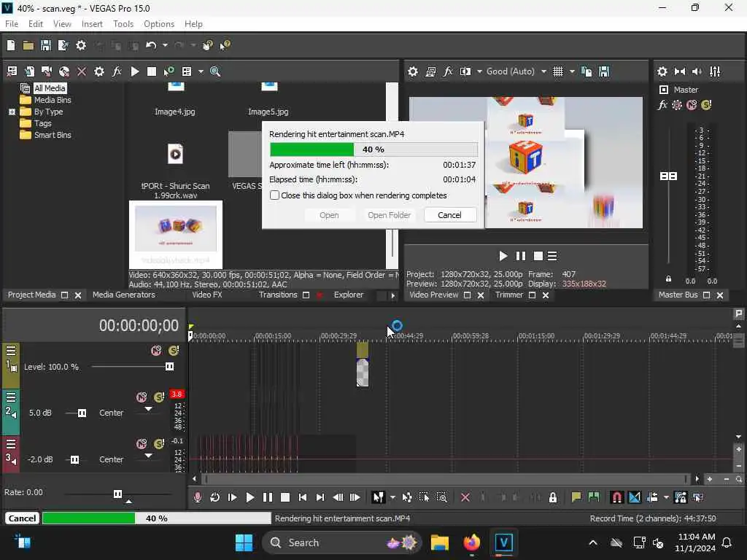This screenshot has width=747, height=560.
Task: Open File Explorer from the taskbar
Action: (440, 542)
